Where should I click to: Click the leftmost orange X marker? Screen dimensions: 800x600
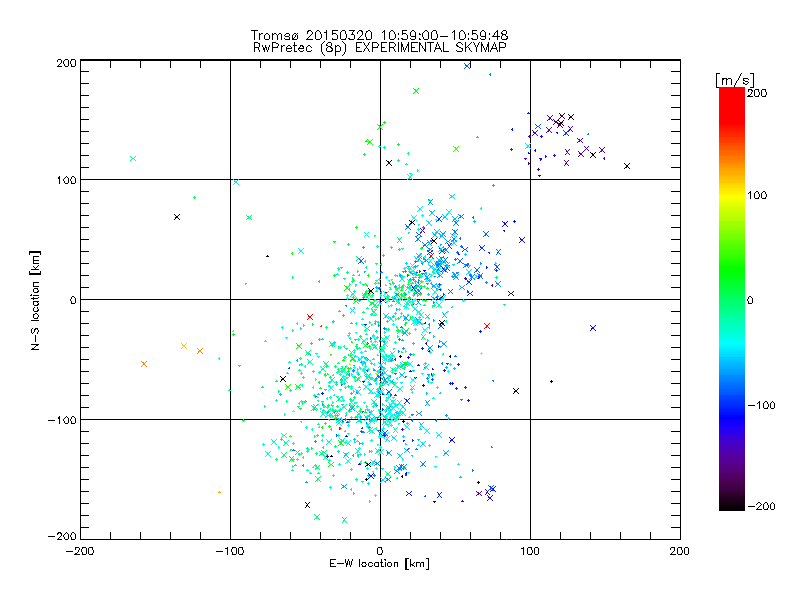(144, 364)
